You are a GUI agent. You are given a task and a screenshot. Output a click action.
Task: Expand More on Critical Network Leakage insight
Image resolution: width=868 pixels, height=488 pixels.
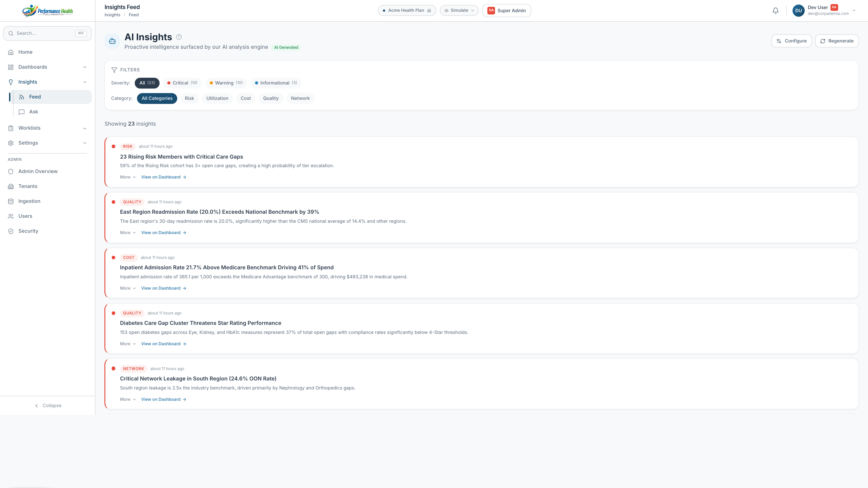click(x=128, y=399)
